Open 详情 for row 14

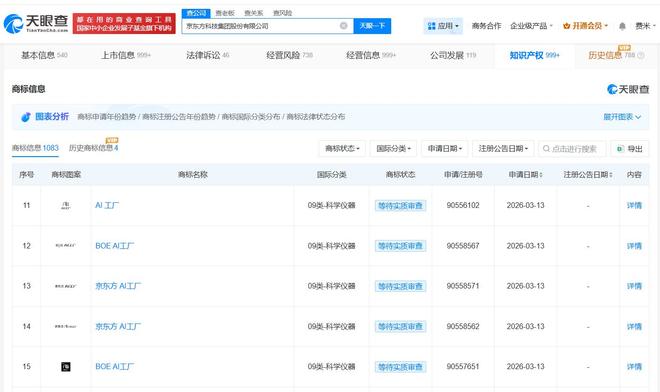coord(634,326)
